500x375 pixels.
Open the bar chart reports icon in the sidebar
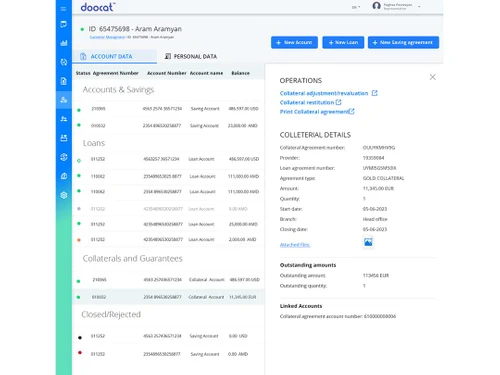pyautogui.click(x=64, y=43)
